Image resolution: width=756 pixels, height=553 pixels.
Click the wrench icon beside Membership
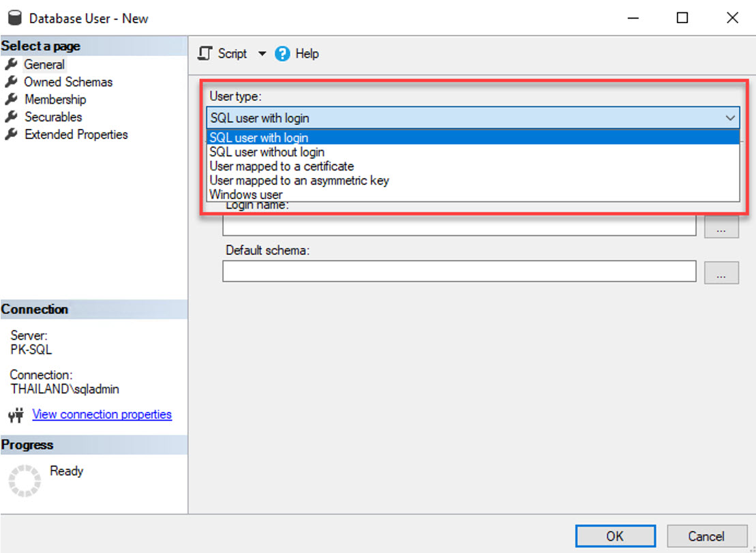(10, 100)
